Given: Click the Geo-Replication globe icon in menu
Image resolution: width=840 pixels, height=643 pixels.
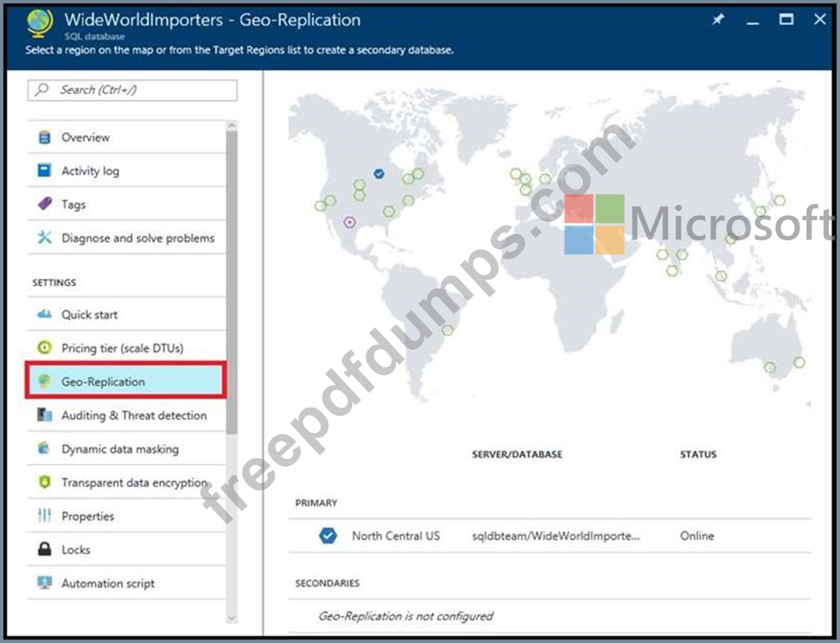Looking at the screenshot, I should coord(44,381).
